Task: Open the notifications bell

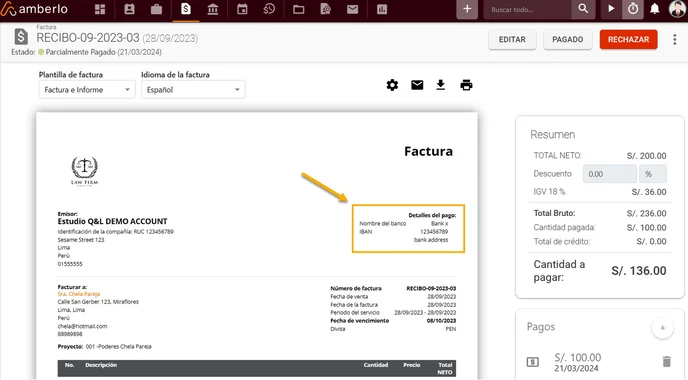Action: (x=654, y=9)
